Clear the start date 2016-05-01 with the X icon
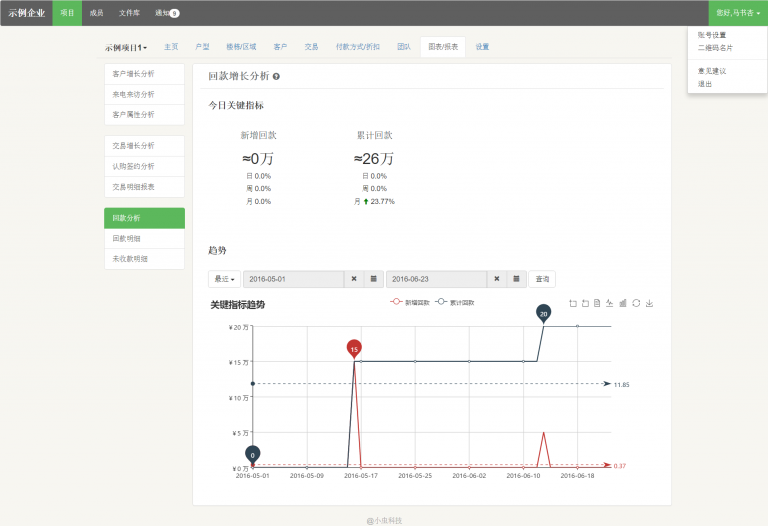The image size is (768, 526). [354, 279]
